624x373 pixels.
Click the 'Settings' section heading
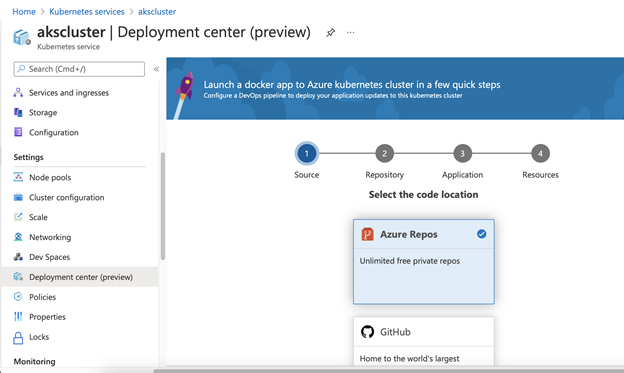point(28,157)
